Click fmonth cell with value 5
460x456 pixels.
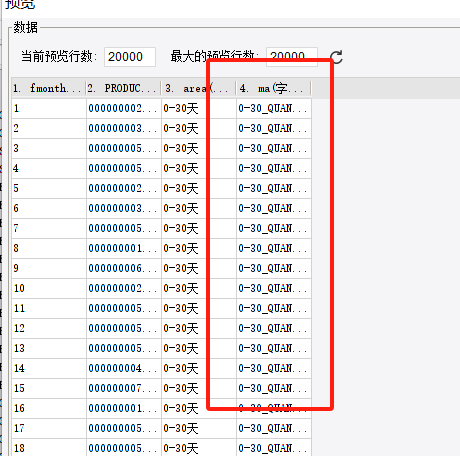(x=49, y=188)
